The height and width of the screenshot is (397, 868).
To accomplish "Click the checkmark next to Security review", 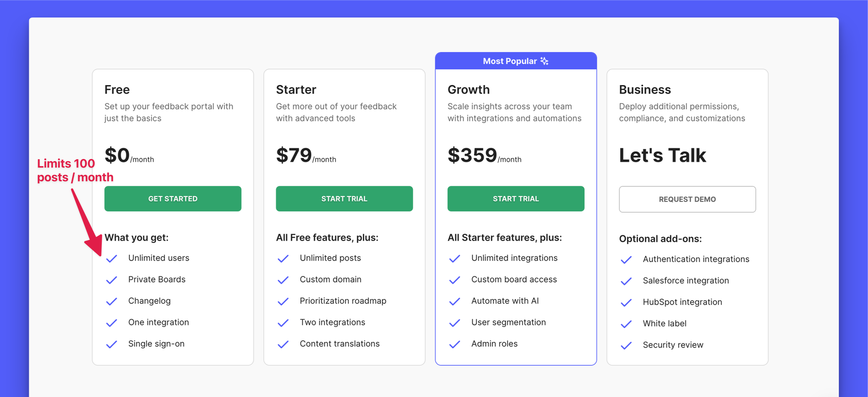I will coord(626,345).
